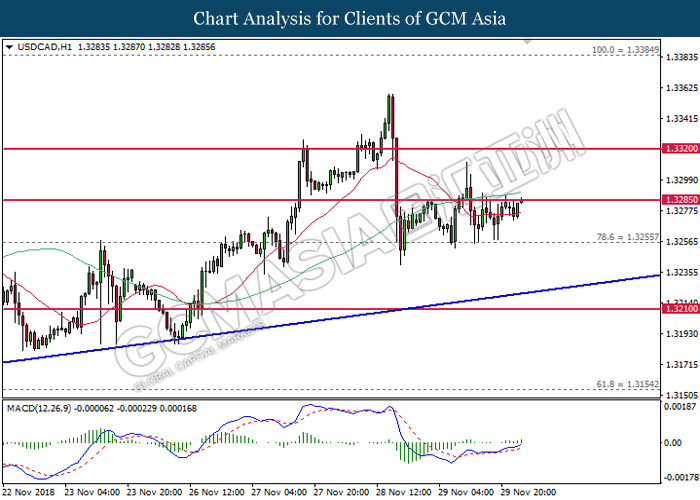
Task: Click the Chart Analysis for Clients title
Action: [x=350, y=19]
